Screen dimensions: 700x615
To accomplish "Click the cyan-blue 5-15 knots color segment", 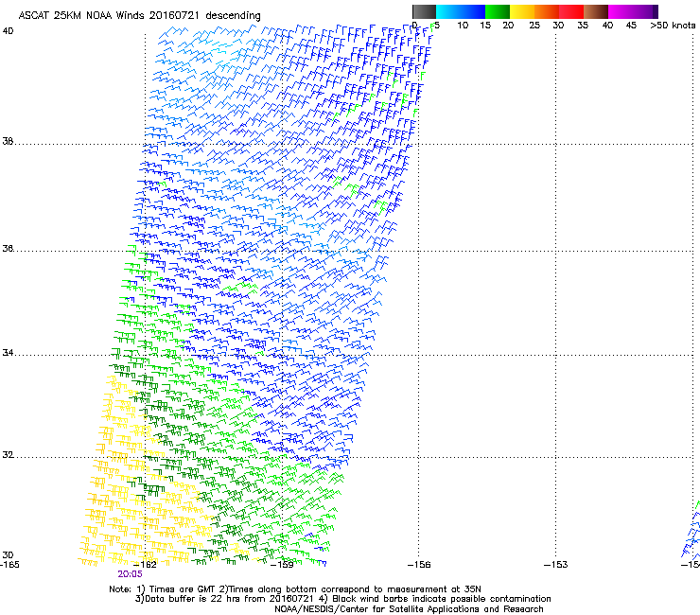I will pos(461,11).
